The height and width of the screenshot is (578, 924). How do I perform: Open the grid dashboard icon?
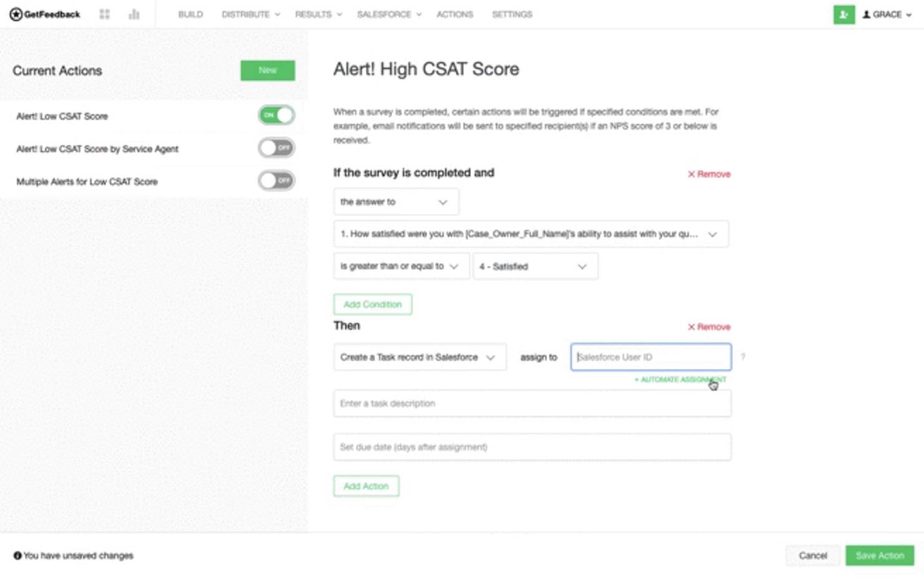click(104, 14)
